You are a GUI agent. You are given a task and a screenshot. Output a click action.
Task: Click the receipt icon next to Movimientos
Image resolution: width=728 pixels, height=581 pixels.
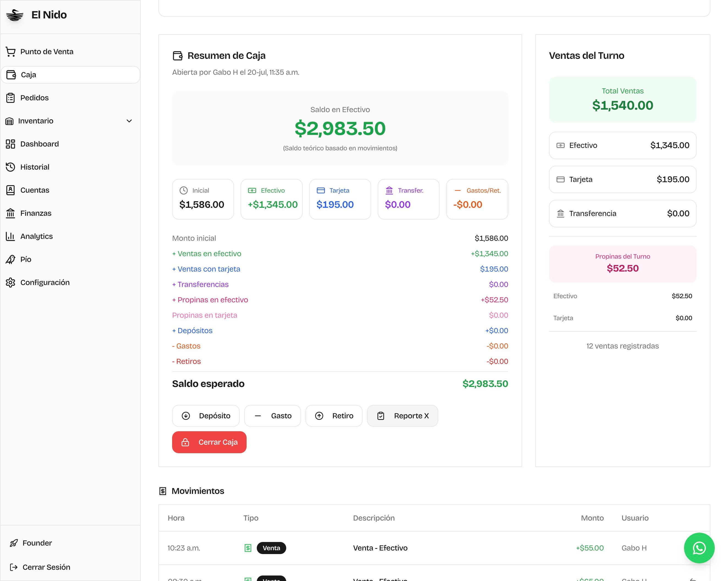163,491
